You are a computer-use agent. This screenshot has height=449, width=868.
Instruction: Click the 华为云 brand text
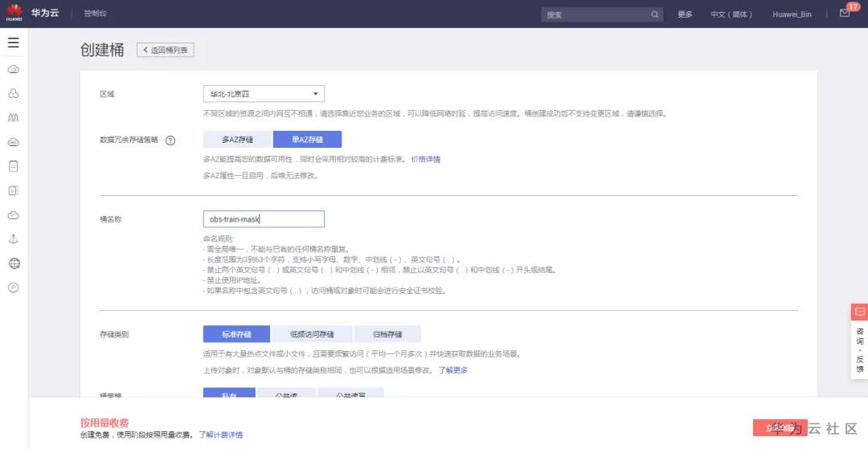[45, 13]
